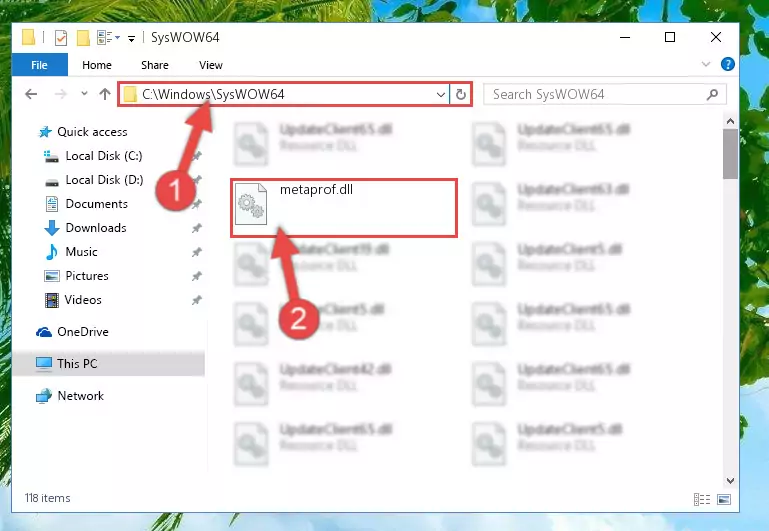Minimize the SysWOW64 window

click(x=625, y=37)
